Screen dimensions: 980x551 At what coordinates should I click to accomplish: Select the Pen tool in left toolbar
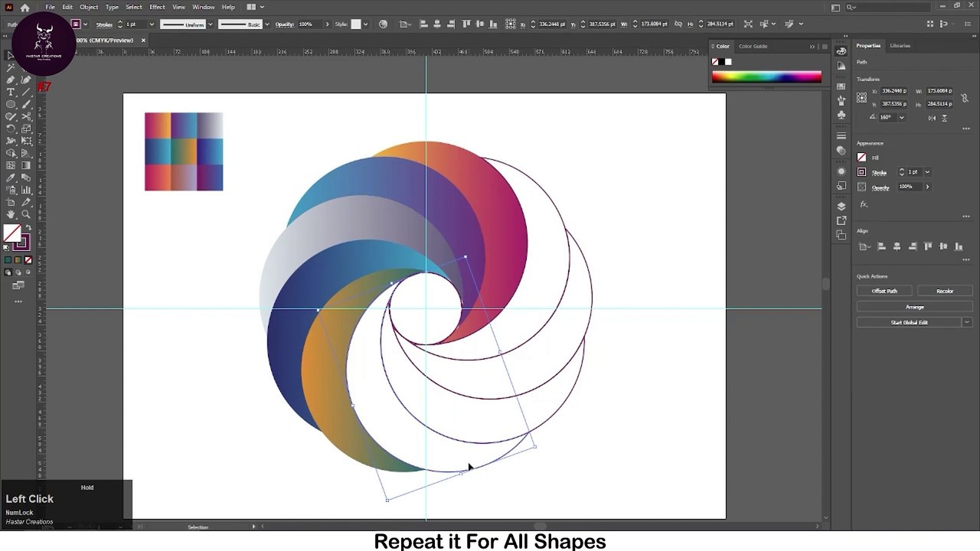[x=11, y=80]
